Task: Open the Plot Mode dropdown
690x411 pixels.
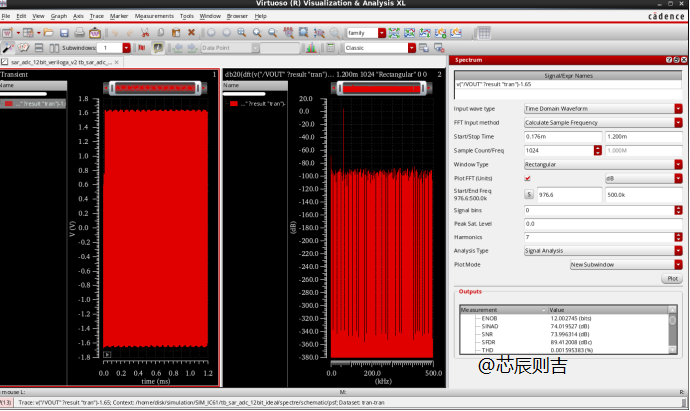Action: click(x=678, y=264)
